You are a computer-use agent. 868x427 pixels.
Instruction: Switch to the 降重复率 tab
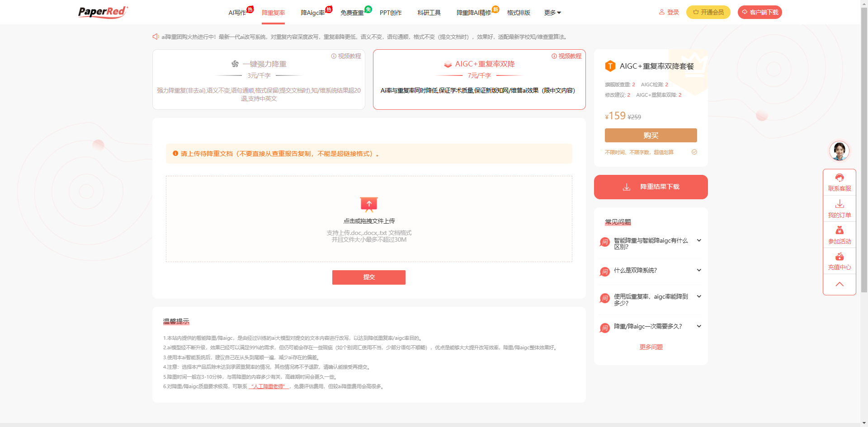click(273, 13)
